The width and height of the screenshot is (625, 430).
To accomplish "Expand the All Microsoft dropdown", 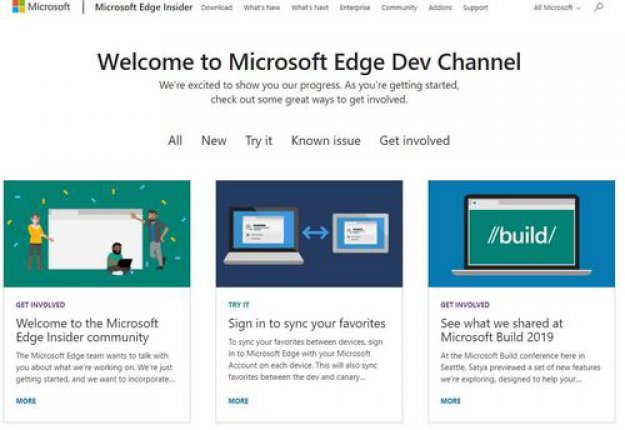I will click(x=557, y=8).
